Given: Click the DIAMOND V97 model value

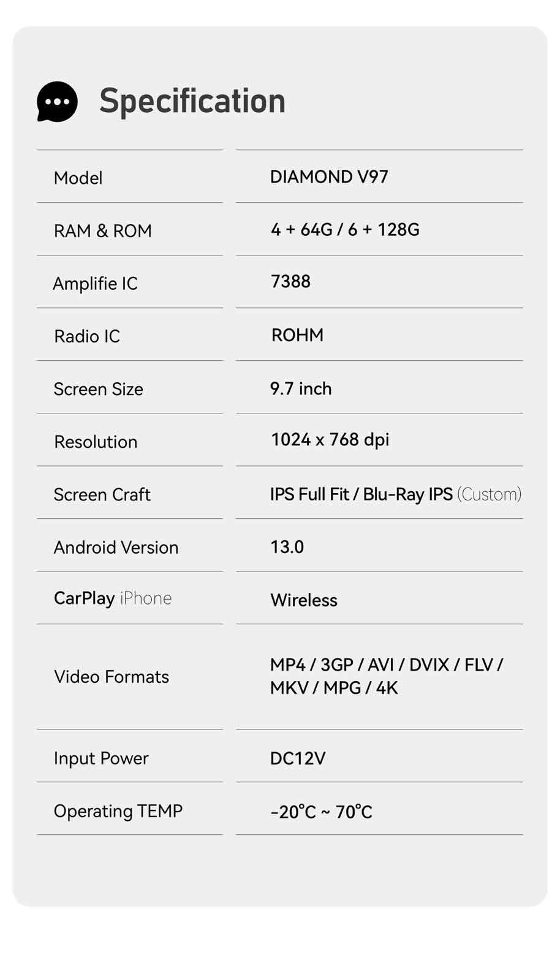Looking at the screenshot, I should tap(329, 177).
